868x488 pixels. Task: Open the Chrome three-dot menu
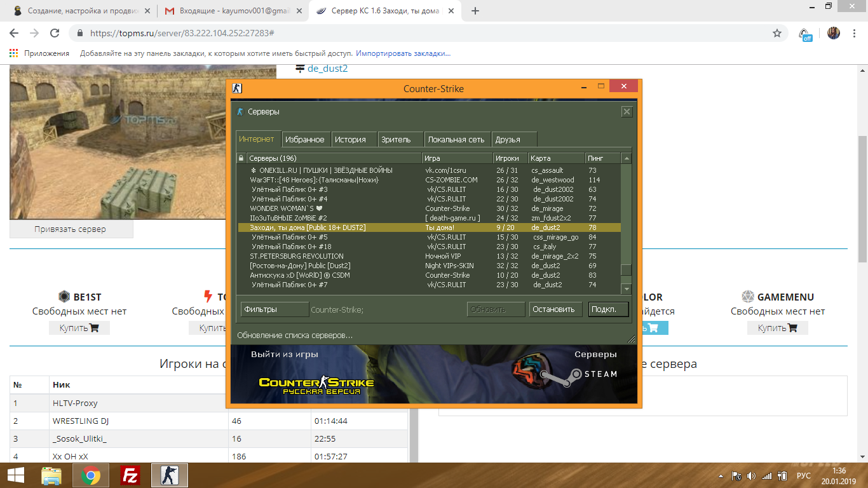coord(854,33)
